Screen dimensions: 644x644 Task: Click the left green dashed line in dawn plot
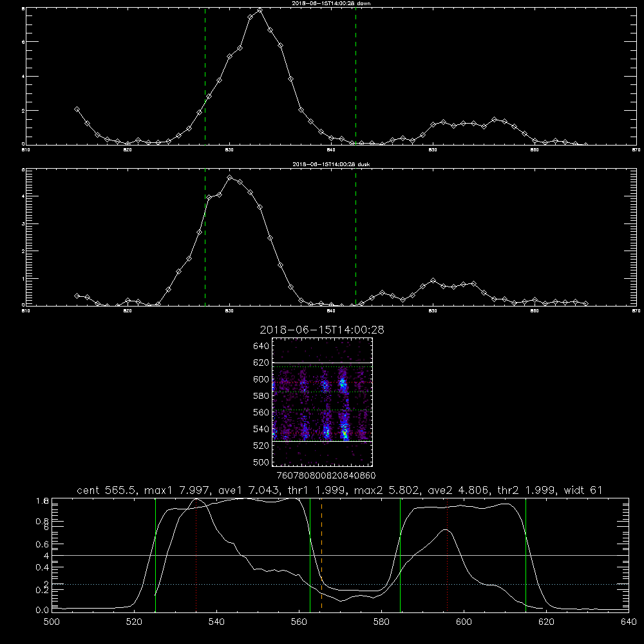[205, 76]
